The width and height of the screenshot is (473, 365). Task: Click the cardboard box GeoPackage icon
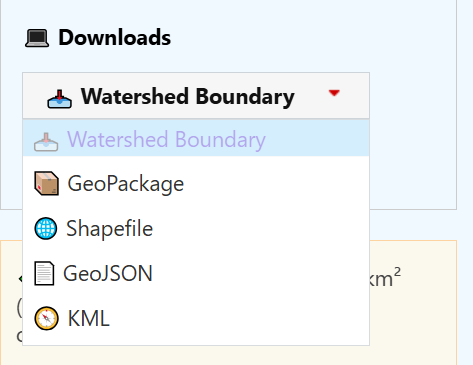(x=47, y=183)
